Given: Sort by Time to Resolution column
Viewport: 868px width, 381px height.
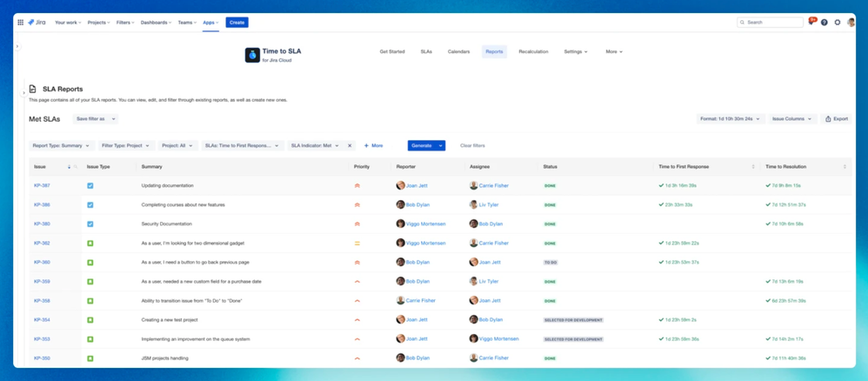Looking at the screenshot, I should [845, 167].
